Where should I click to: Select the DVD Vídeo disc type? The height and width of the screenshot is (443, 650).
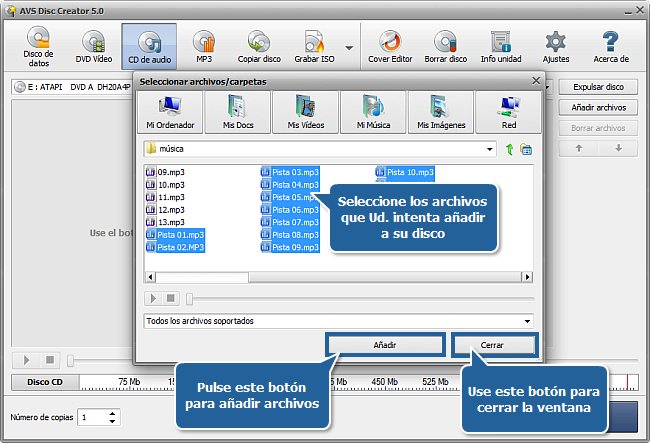click(93, 46)
